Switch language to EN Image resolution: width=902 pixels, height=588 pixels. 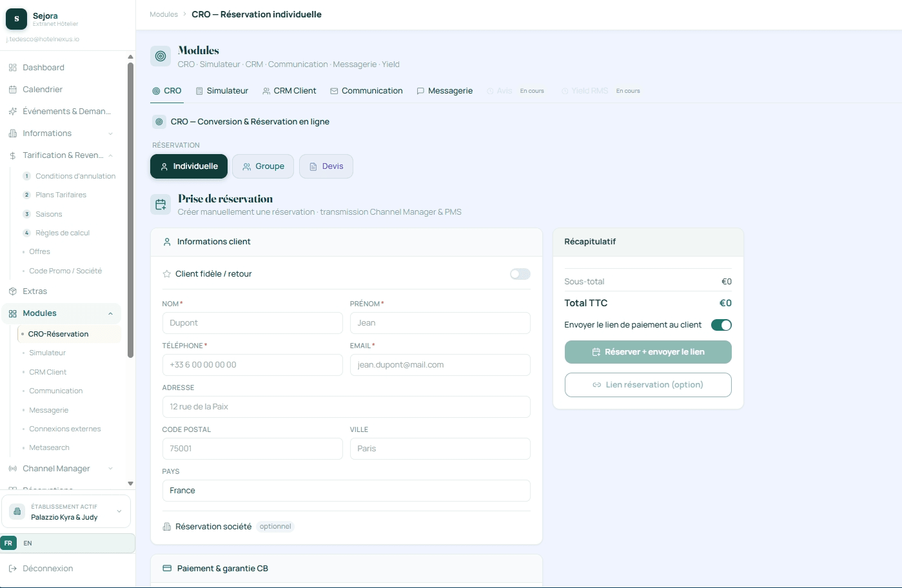(x=28, y=544)
